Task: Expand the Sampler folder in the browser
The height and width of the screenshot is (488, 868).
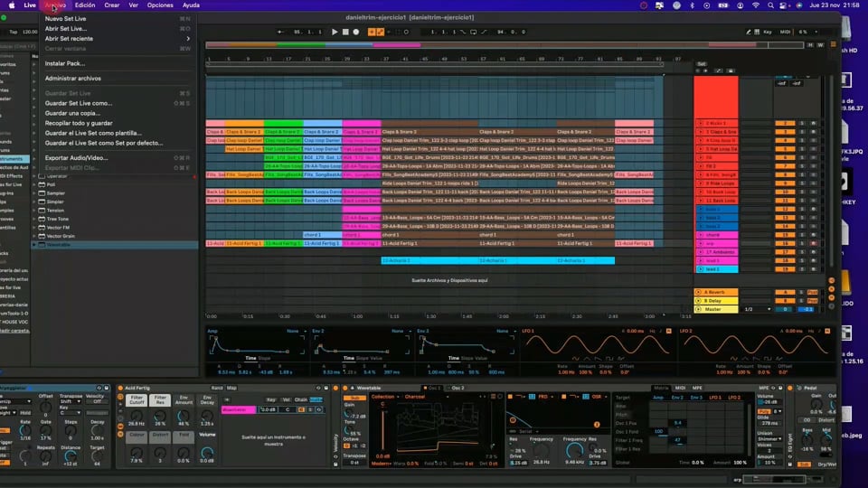Action: coord(34,193)
